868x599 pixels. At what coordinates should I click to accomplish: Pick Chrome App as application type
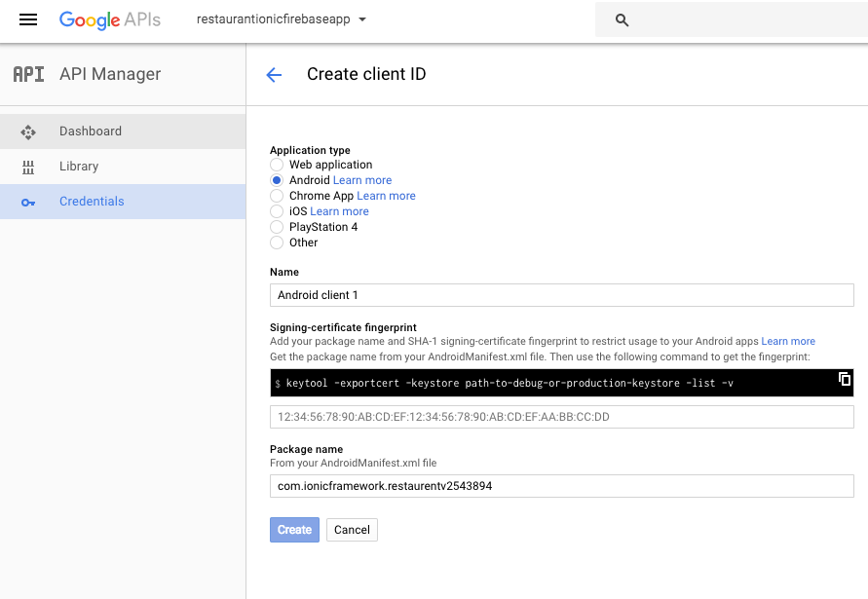(277, 196)
